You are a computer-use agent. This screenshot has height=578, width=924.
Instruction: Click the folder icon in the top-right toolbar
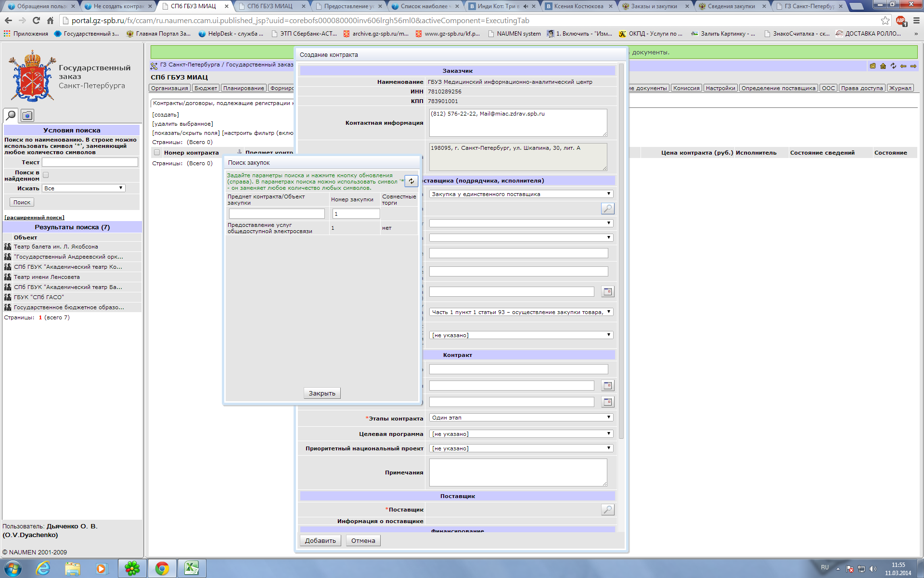pos(873,66)
